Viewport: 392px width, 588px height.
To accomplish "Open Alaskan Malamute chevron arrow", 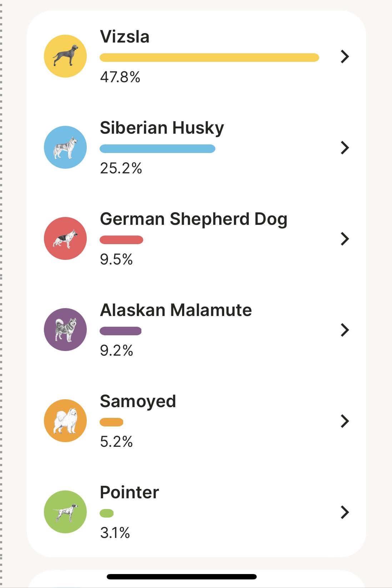I will (x=345, y=330).
